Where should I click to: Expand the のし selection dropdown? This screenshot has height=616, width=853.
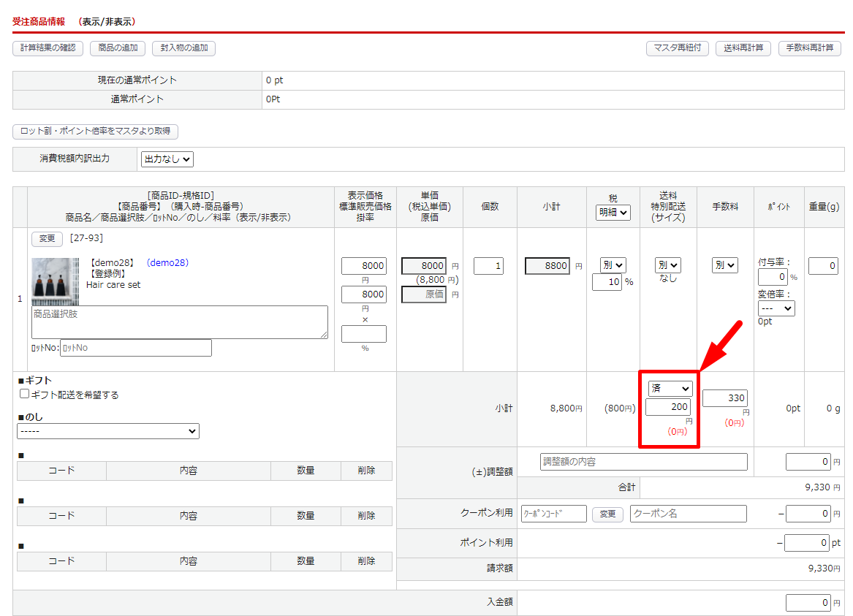[x=108, y=432]
